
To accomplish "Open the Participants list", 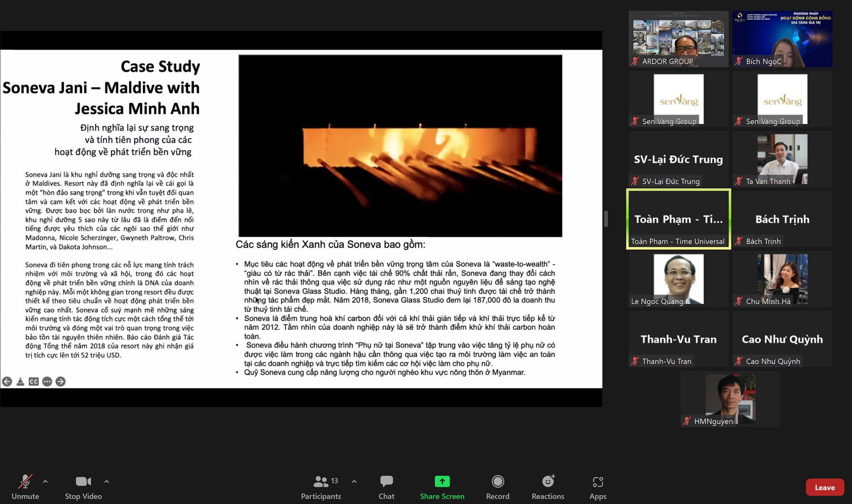I will (x=321, y=487).
